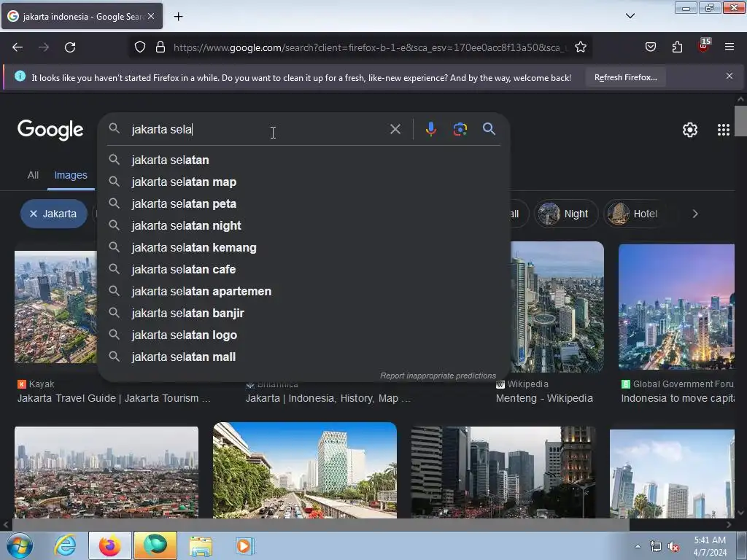
Task: Remove the Jakarta filter chip
Action: coord(54,214)
